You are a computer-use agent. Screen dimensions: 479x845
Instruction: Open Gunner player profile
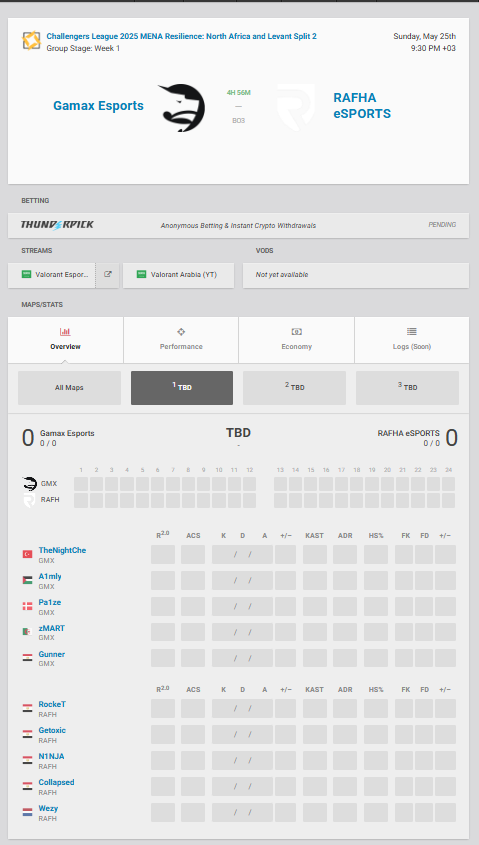coord(52,654)
